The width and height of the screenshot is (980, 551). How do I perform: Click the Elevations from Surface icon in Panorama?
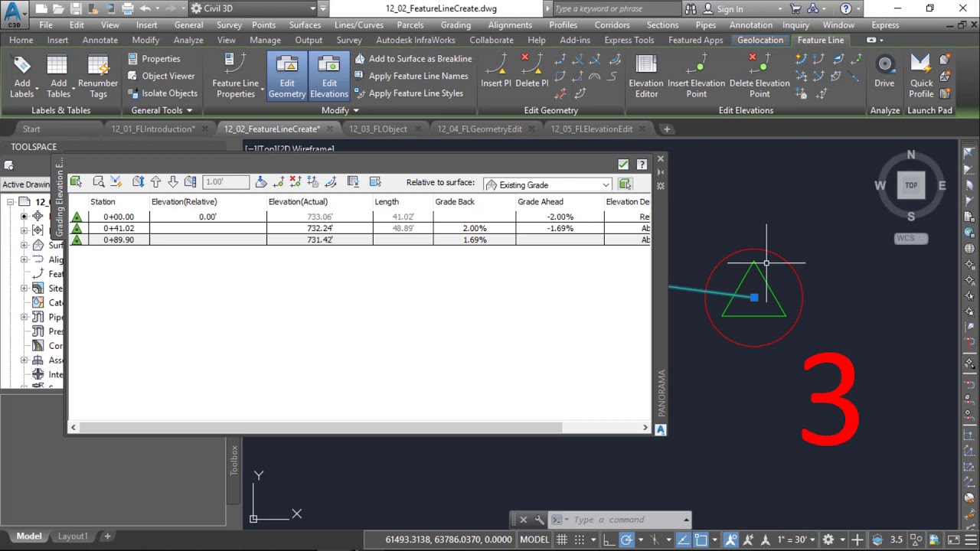pyautogui.click(x=312, y=181)
